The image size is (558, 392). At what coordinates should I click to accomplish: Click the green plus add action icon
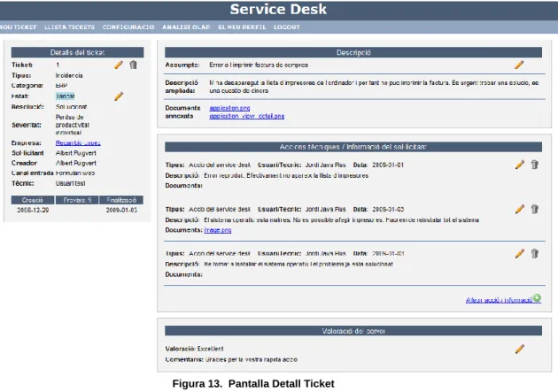pyautogui.click(x=537, y=298)
